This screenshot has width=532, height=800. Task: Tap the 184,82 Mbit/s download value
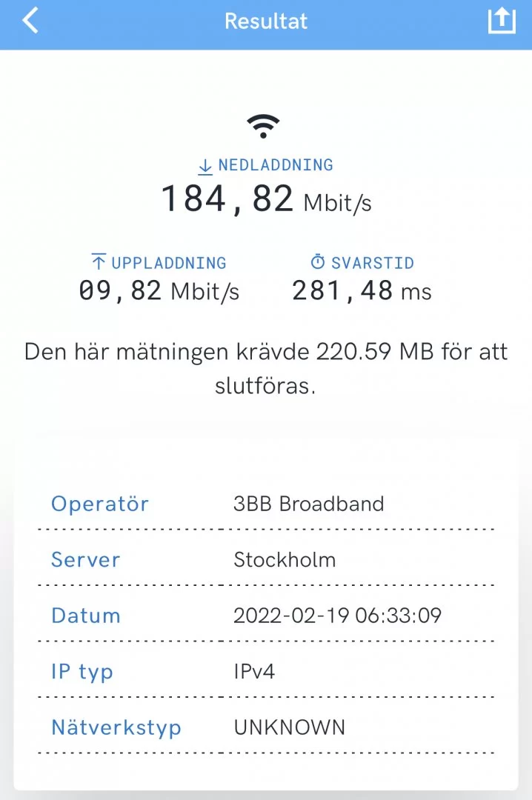click(x=266, y=200)
